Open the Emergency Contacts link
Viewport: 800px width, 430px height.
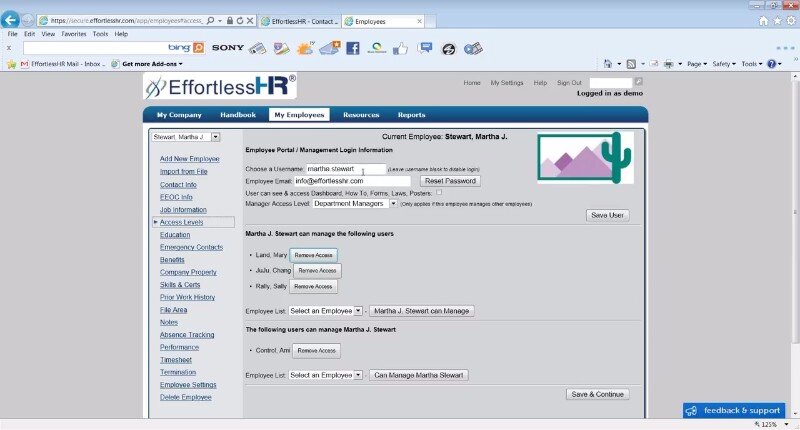191,247
